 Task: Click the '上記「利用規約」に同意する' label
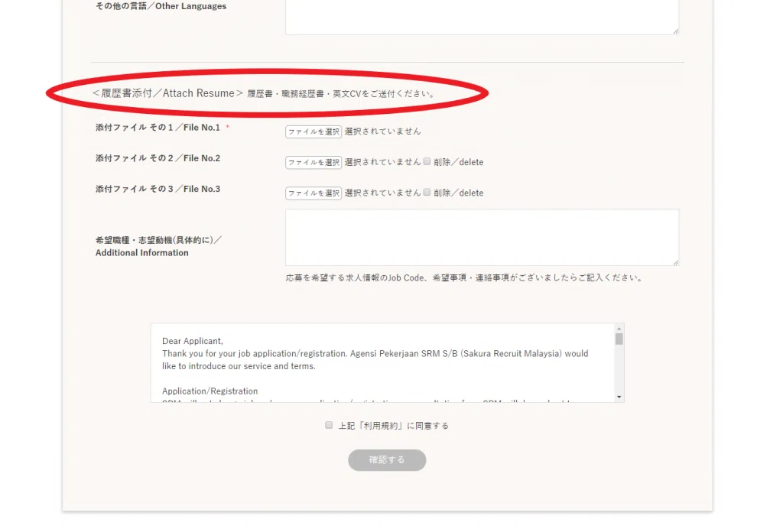pos(394,426)
